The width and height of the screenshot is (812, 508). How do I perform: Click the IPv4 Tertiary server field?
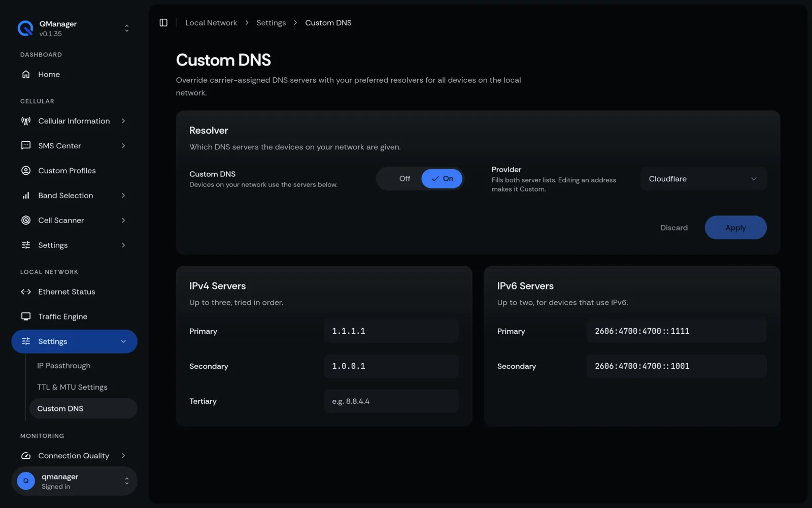coord(391,401)
